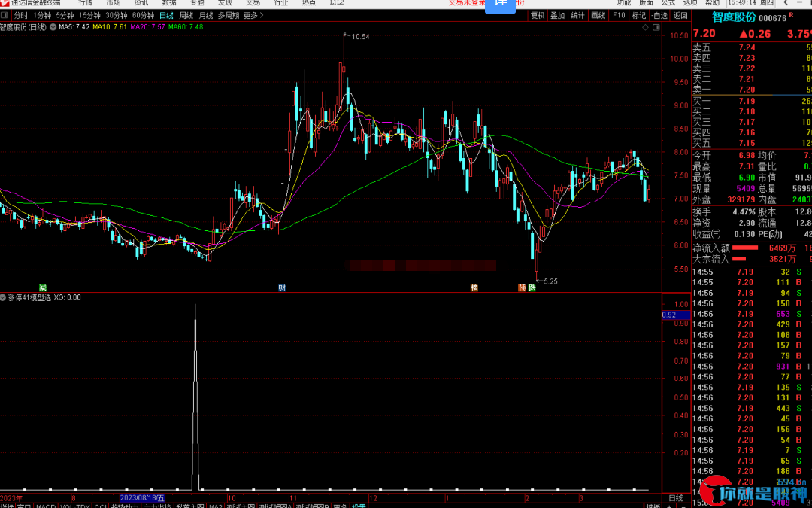
Task: Click the stock code 000676
Action: (x=773, y=18)
